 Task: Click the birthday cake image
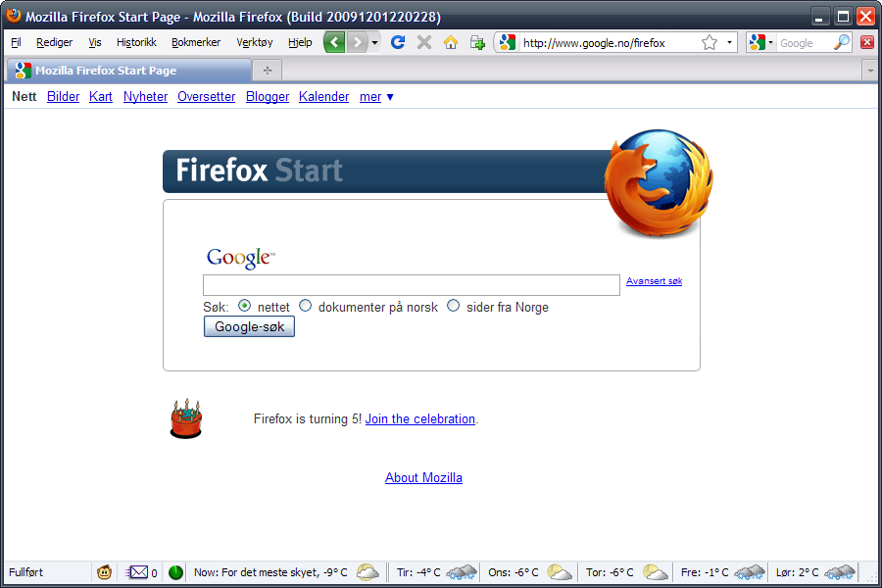[x=186, y=418]
